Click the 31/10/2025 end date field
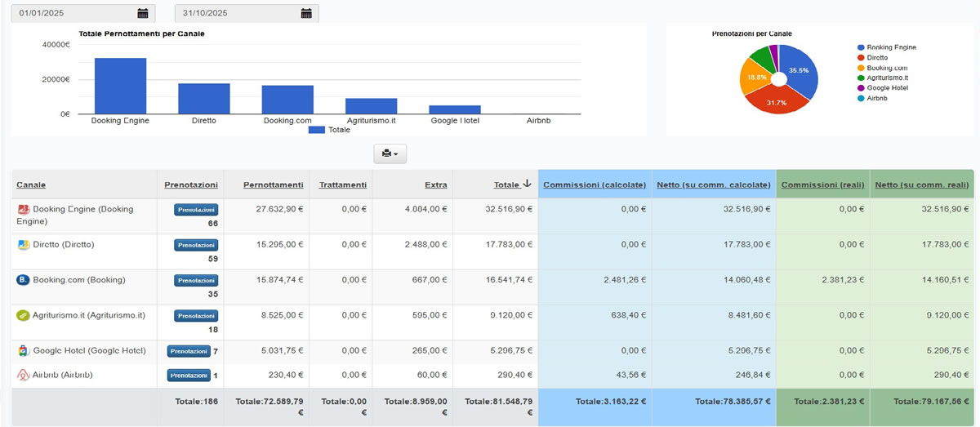 tap(247, 13)
